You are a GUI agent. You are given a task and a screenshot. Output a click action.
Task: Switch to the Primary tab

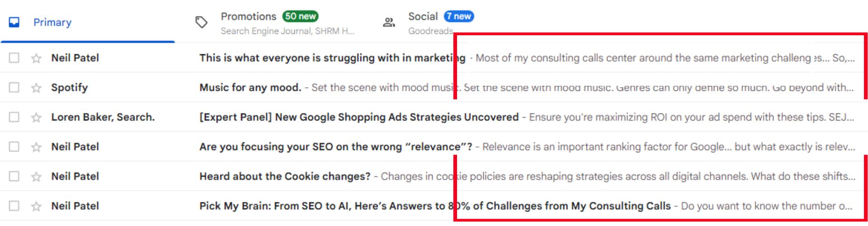coord(88,23)
